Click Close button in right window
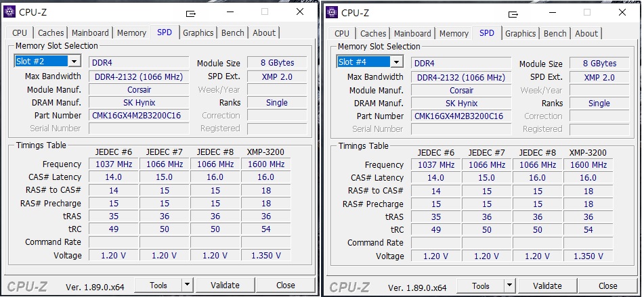Screen dimensions: 644x297 point(608,285)
